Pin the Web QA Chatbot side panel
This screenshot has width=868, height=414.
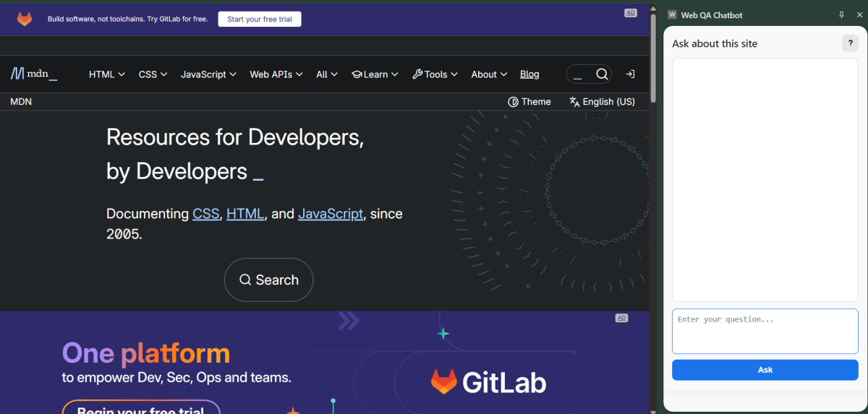pyautogui.click(x=841, y=15)
